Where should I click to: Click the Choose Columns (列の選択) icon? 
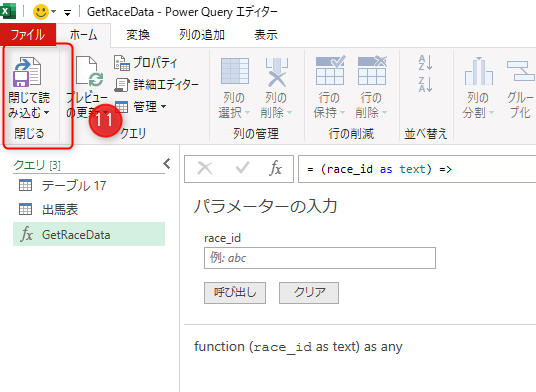tap(234, 71)
